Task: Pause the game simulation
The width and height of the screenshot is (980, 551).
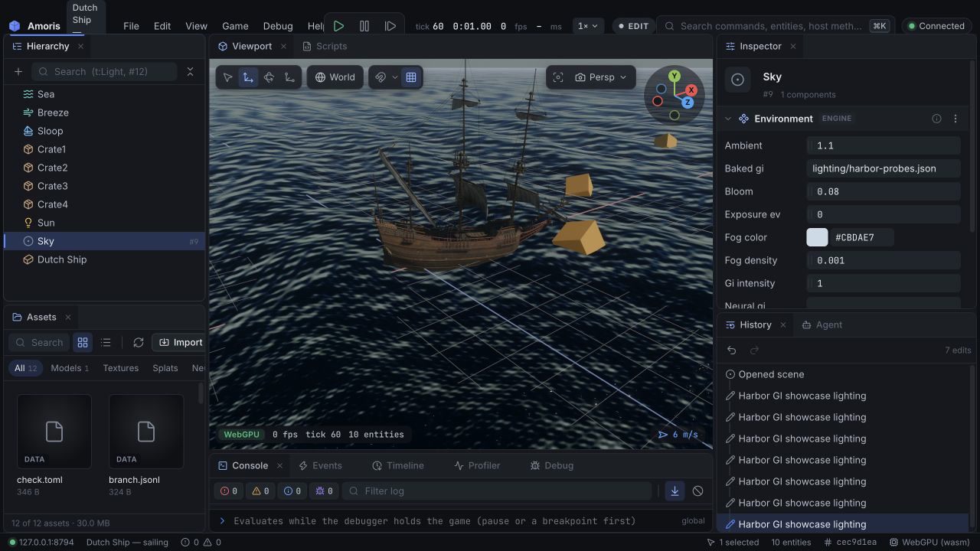Action: (x=364, y=26)
